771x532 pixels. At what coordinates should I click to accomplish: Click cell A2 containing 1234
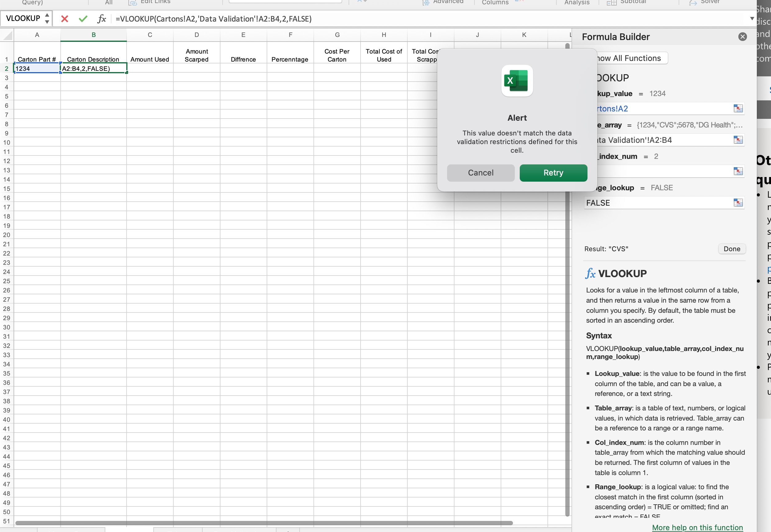[37, 69]
